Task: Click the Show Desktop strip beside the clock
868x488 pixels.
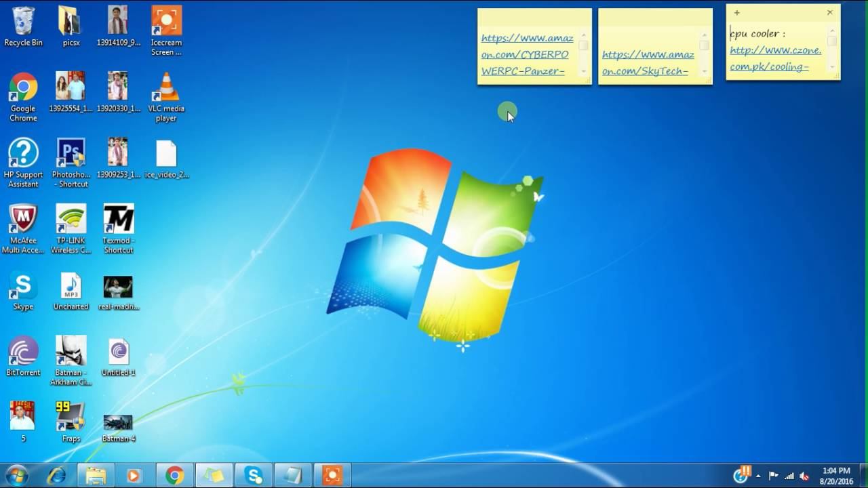Action: 863,476
